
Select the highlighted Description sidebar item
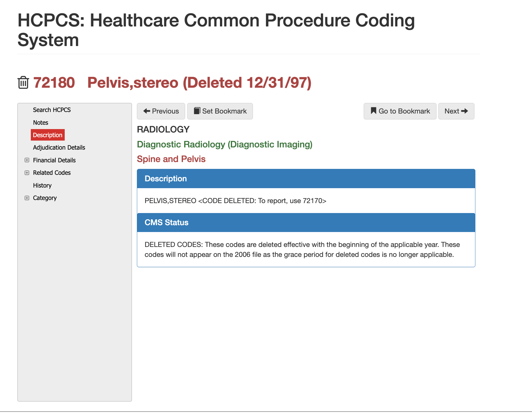[x=48, y=135]
